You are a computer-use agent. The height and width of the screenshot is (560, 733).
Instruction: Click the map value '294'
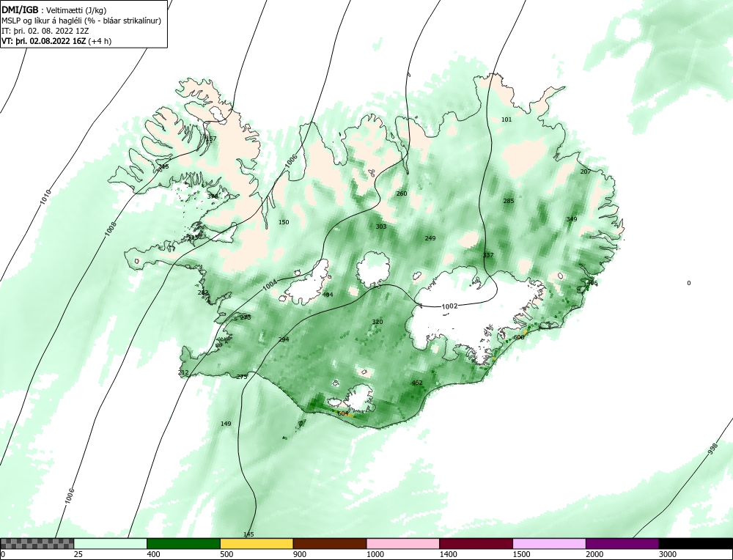284,339
